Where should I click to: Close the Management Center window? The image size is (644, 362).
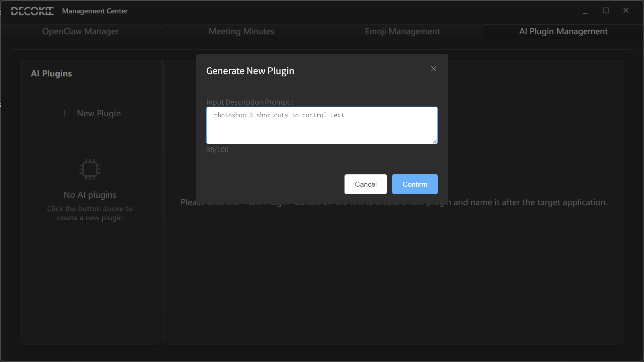coord(626,11)
